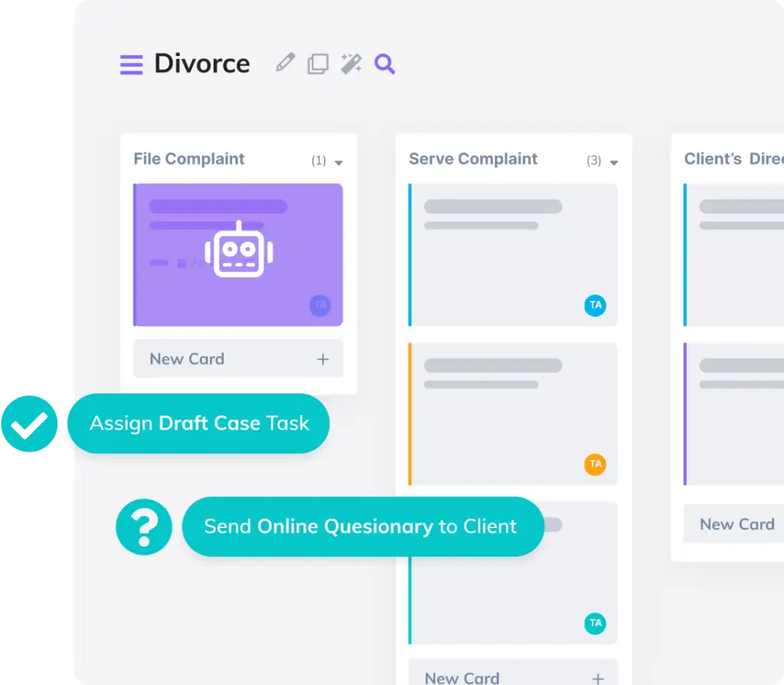Image resolution: width=784 pixels, height=685 pixels.
Task: Toggle the teal checkmark circle
Action: pos(29,423)
